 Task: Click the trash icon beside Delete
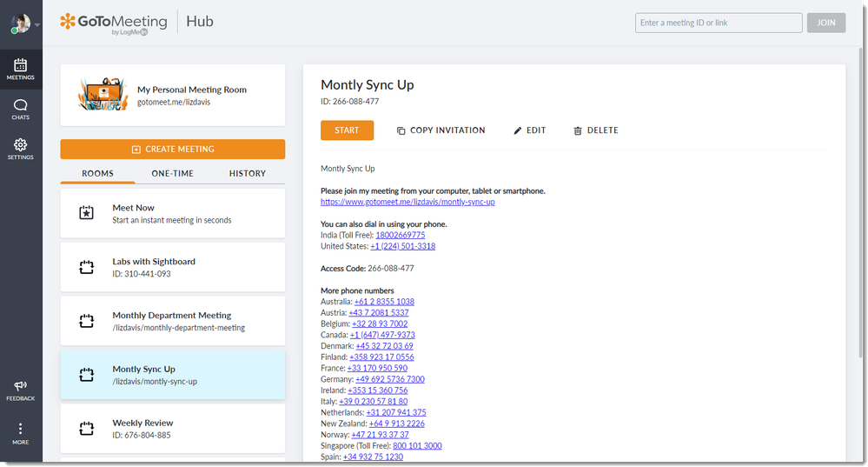click(578, 130)
